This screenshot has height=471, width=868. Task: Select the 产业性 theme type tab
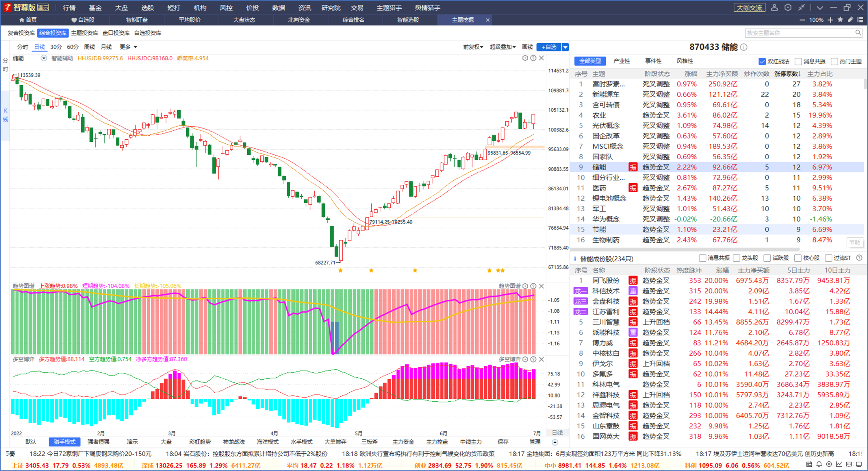tap(622, 61)
